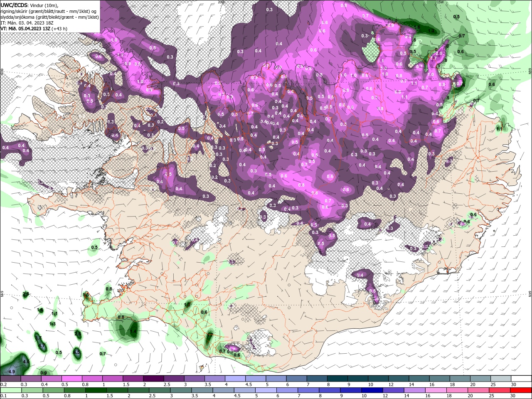This screenshot has height=399, width=532.
Task: Click the 'VT: Mið. 05.04.2023 13Z' valid time
Action: pos(25,29)
